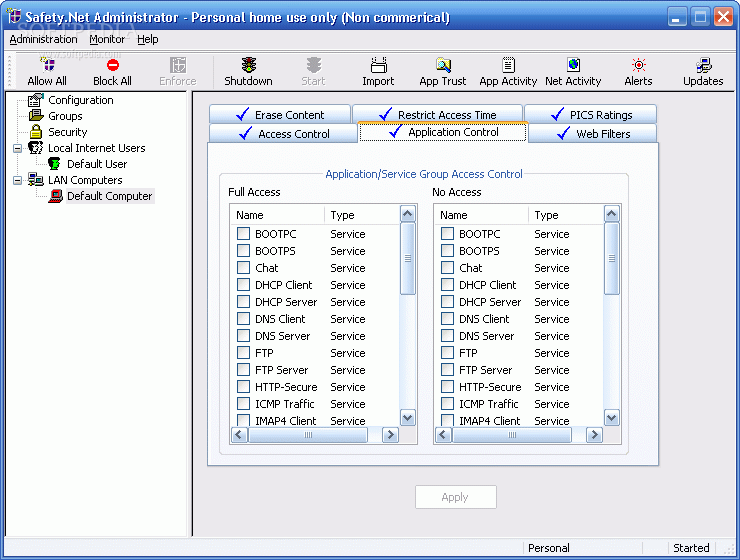This screenshot has height=560, width=740.
Task: Open the Help menu
Action: (x=148, y=39)
